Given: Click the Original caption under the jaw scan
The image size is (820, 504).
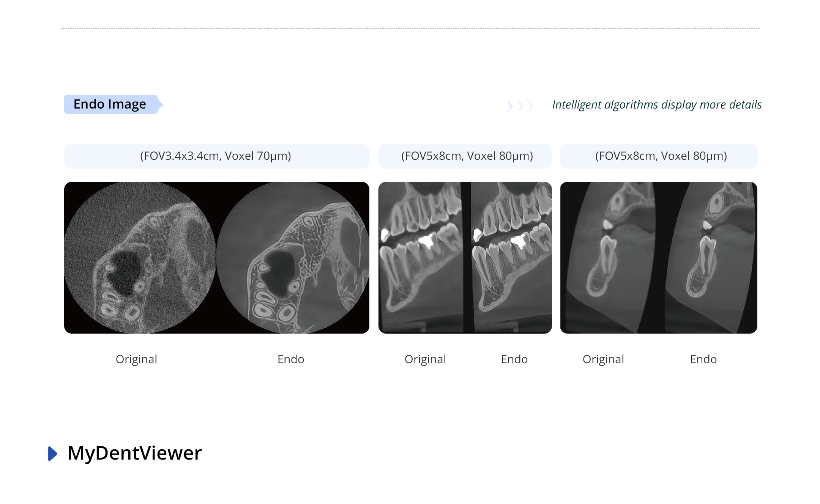Looking at the screenshot, I should [x=425, y=359].
